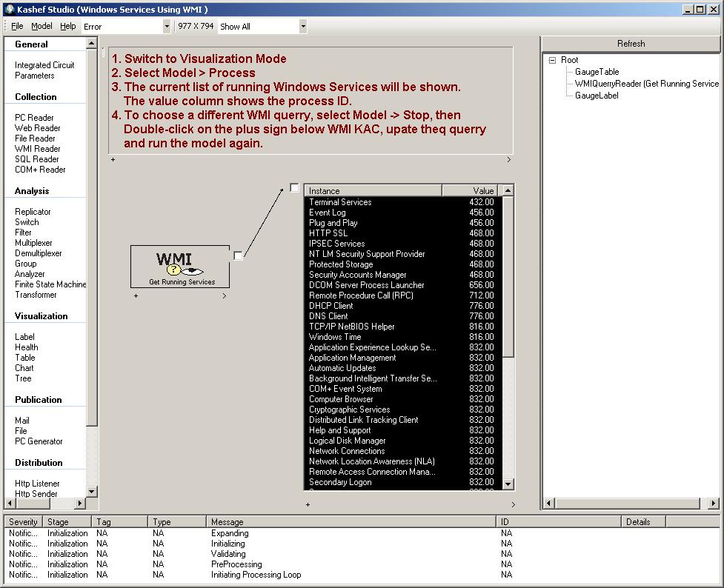724x588 pixels.
Task: Open the File menu
Action: 17,26
